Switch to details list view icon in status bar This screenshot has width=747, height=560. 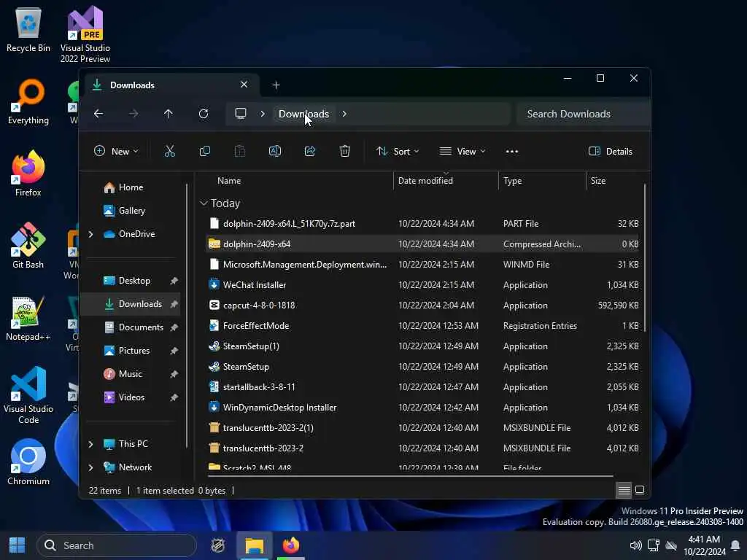624,490
